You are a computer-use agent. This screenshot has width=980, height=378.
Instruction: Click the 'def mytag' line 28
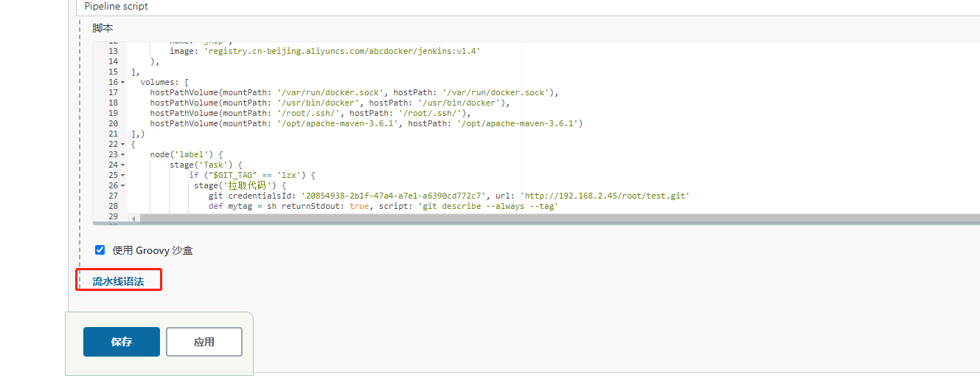(x=383, y=206)
